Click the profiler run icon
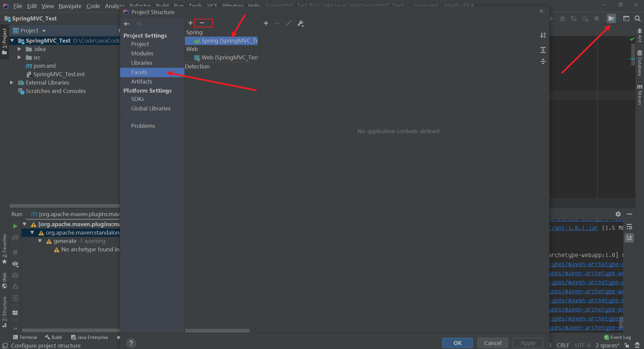 click(x=585, y=18)
